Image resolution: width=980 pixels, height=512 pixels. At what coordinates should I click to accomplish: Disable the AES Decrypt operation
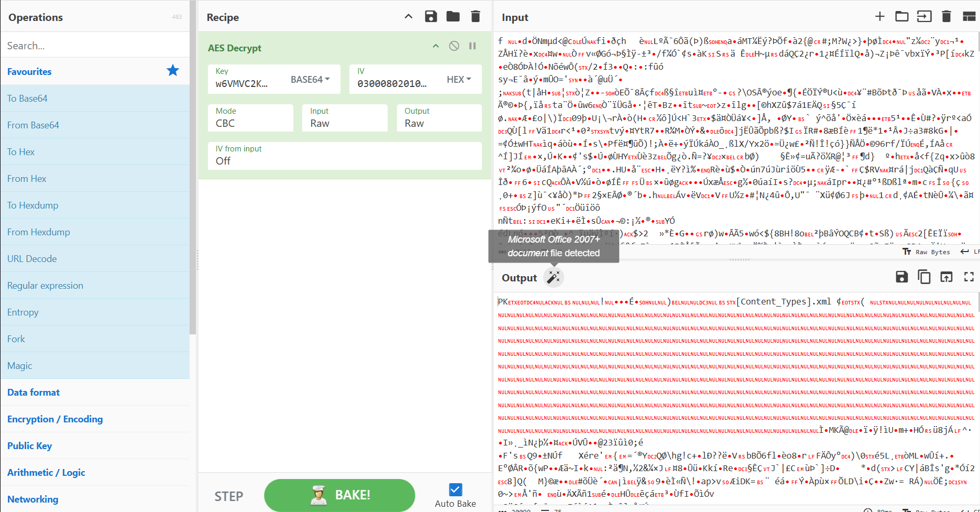(454, 46)
